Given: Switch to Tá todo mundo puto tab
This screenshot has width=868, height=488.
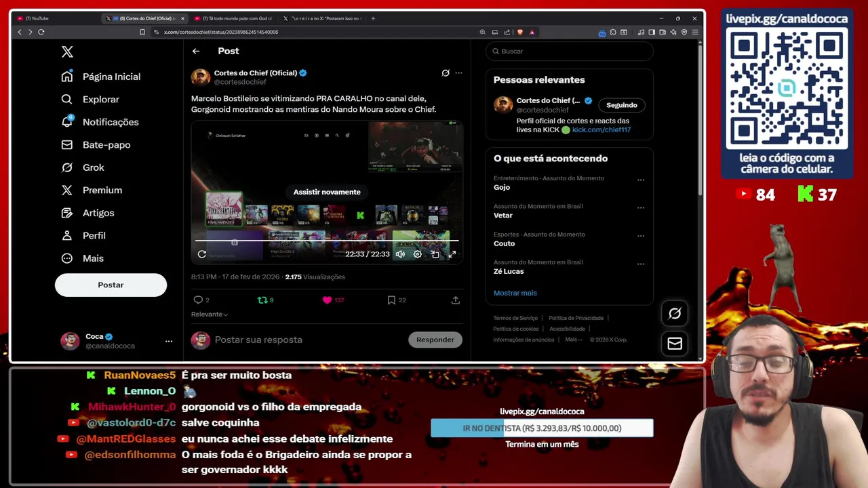Looking at the screenshot, I should [x=233, y=18].
